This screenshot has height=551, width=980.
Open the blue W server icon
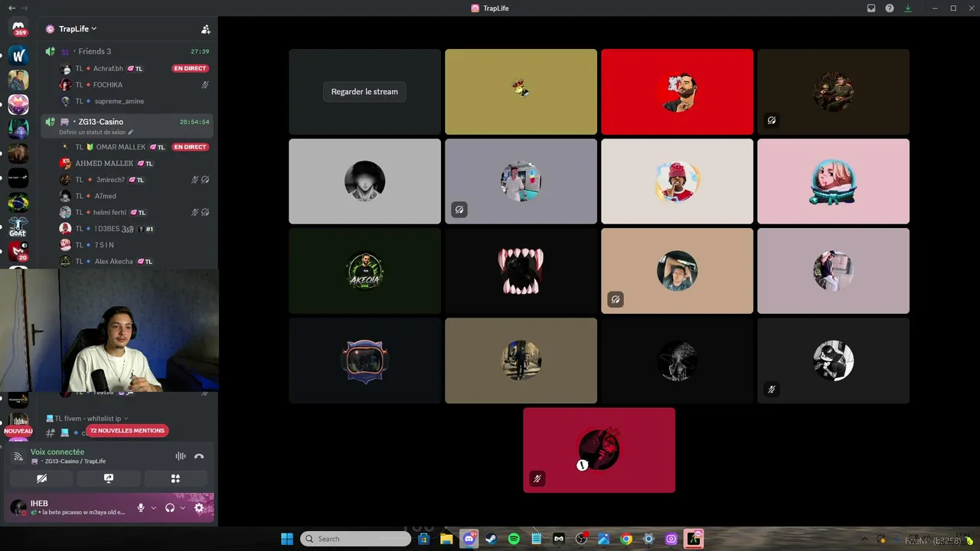click(18, 55)
